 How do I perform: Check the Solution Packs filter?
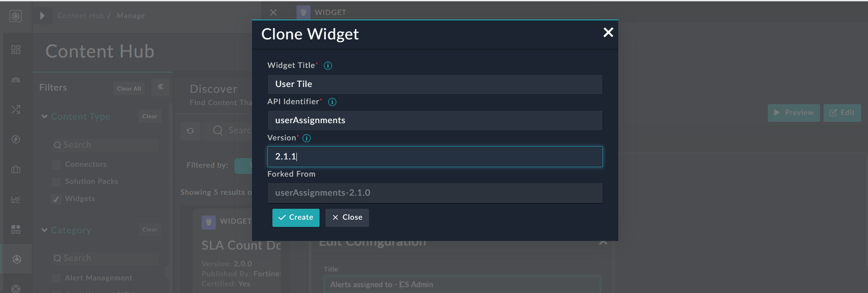tap(56, 181)
